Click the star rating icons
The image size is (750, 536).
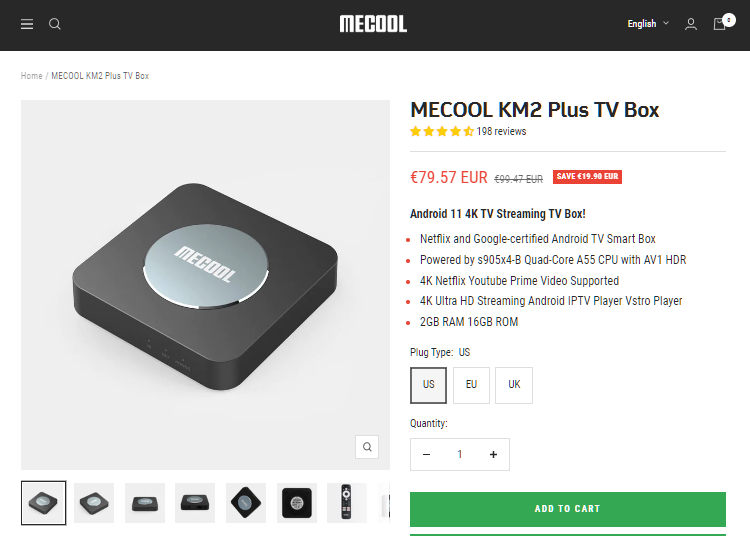click(442, 131)
